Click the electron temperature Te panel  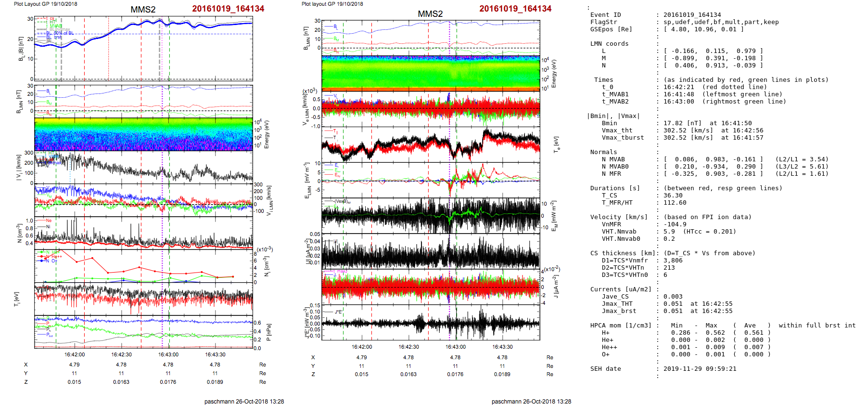click(431, 144)
